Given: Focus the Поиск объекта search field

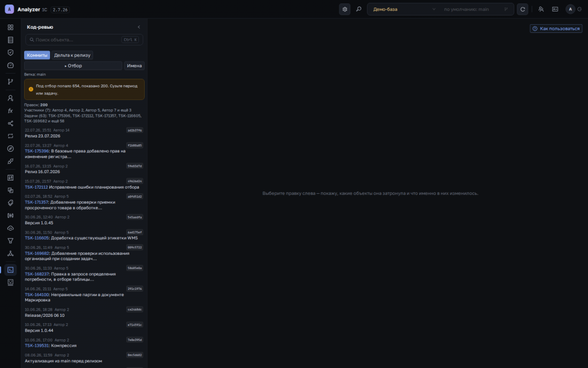Looking at the screenshot, I should tap(84, 40).
